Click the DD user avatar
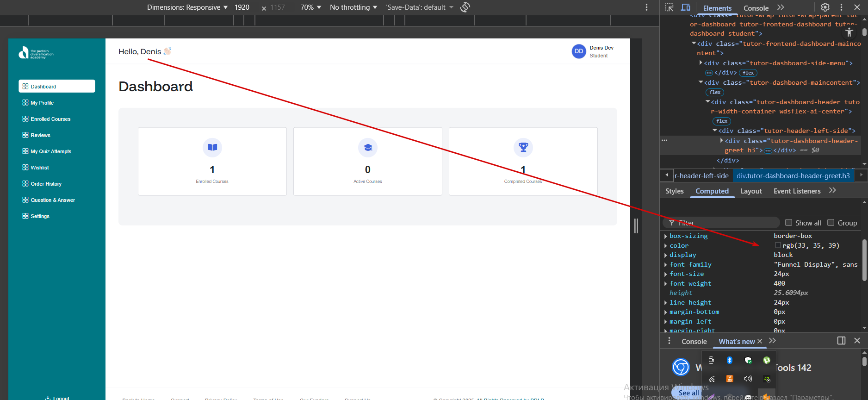The height and width of the screenshot is (400, 868). pyautogui.click(x=579, y=51)
